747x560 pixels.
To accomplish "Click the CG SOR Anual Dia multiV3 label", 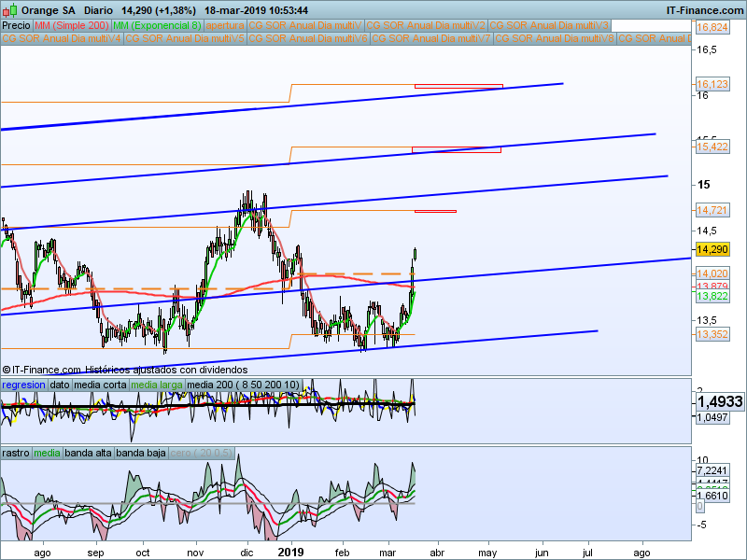I will point(549,25).
